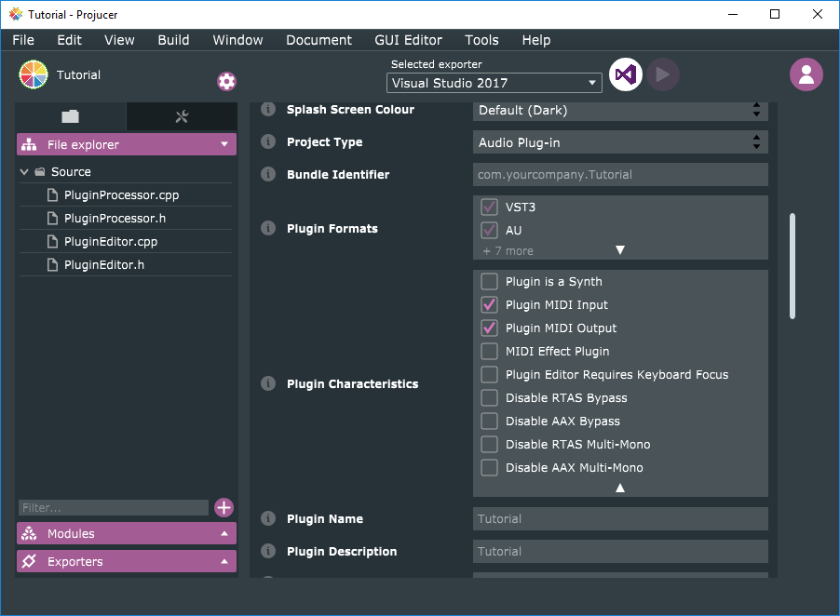Image resolution: width=840 pixels, height=616 pixels.
Task: Click info icon for Bundle Identifier
Action: tap(268, 174)
